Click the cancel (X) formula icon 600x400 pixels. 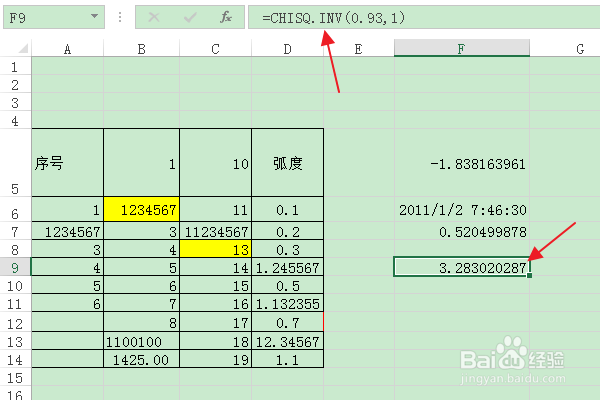pyautogui.click(x=154, y=17)
